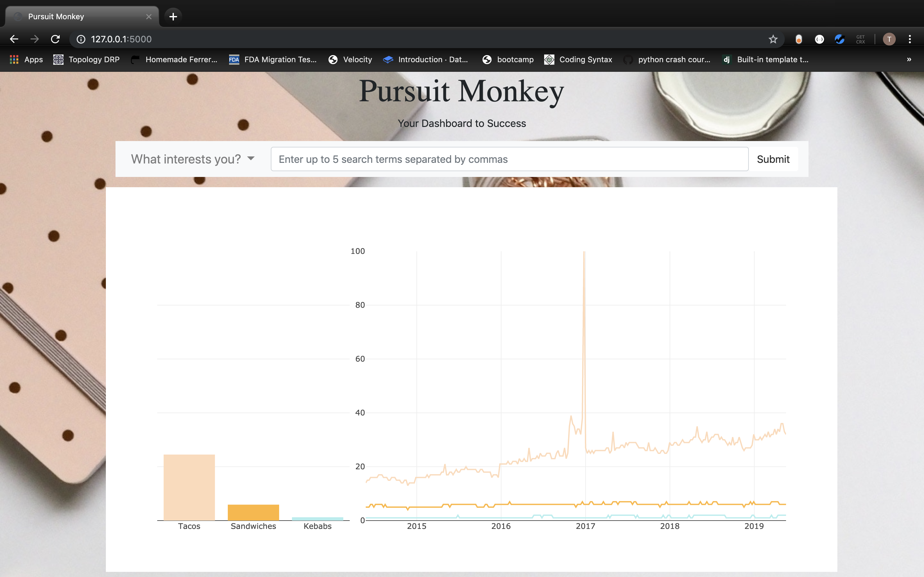Show hidden bookmarks with the chevron
Viewport: 924px width, 577px height.
(909, 60)
